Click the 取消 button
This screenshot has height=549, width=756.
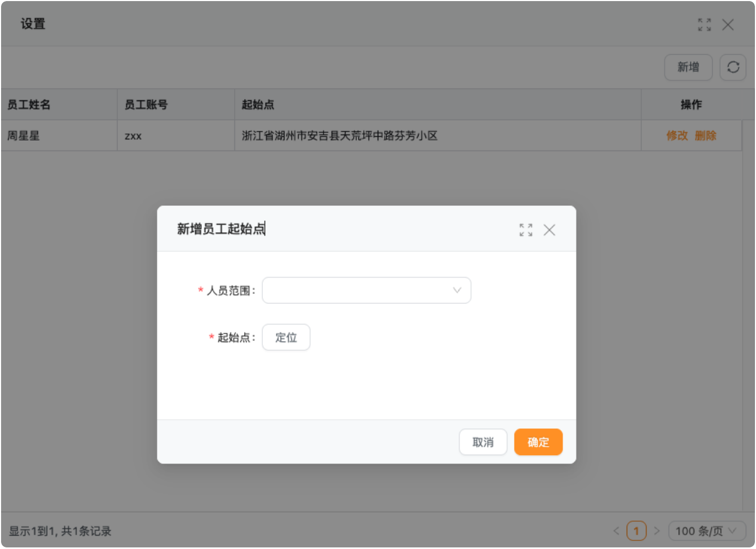coord(483,442)
